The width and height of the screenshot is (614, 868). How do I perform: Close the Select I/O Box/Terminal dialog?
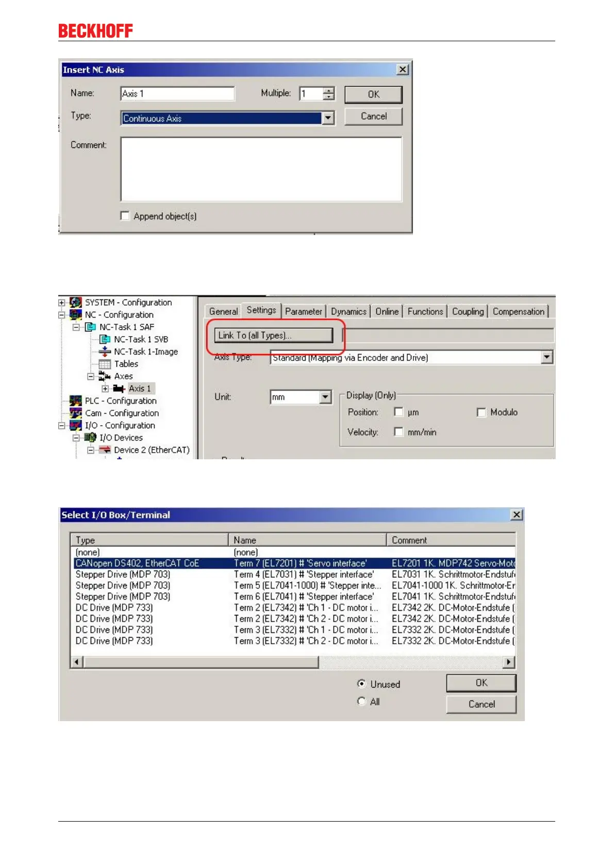tap(517, 515)
